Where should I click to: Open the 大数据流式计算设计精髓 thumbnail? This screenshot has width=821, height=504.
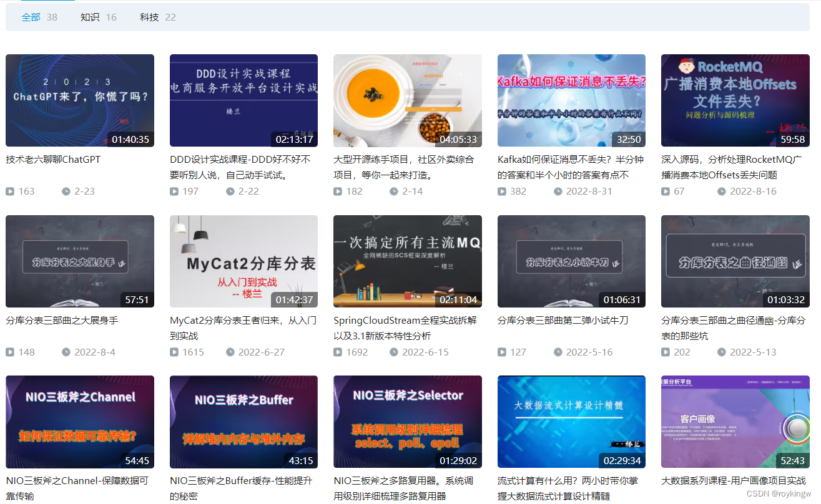point(571,422)
